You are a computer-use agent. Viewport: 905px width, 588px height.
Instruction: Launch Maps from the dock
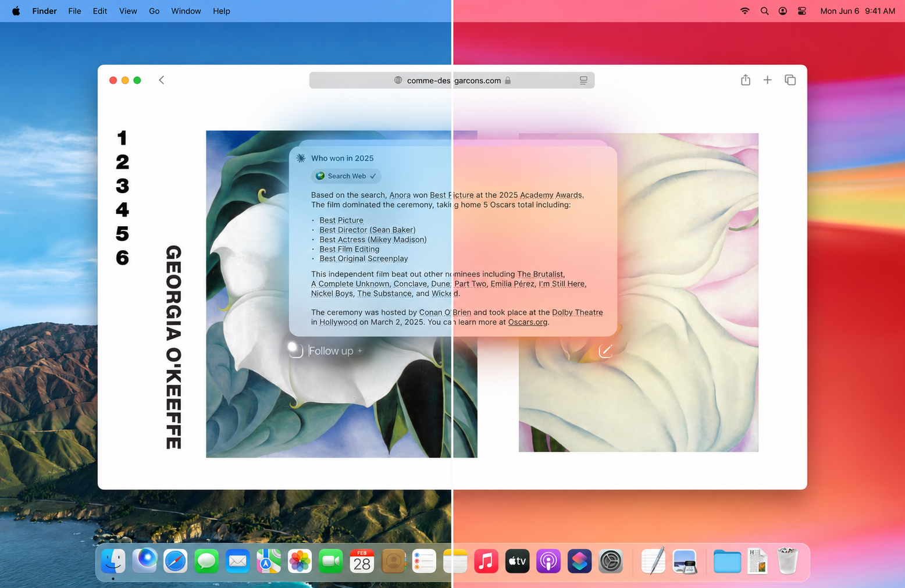(269, 561)
